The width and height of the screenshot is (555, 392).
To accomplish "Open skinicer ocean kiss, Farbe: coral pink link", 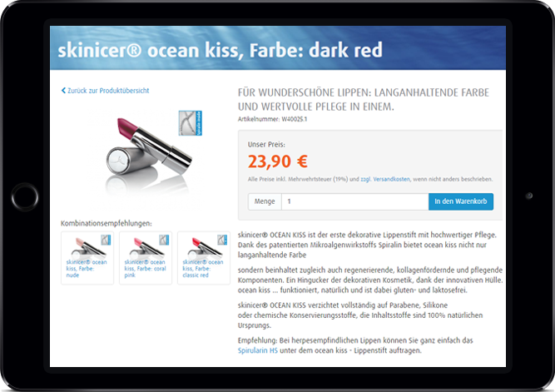I will [x=145, y=269].
